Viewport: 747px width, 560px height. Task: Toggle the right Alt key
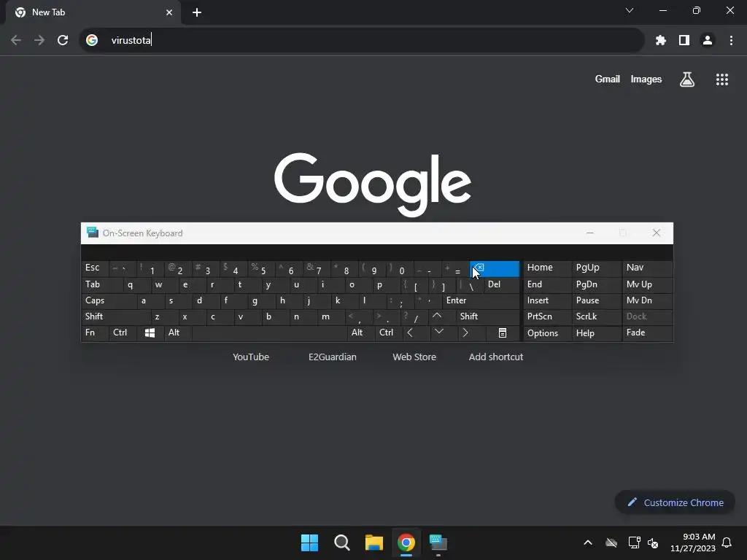pos(360,332)
